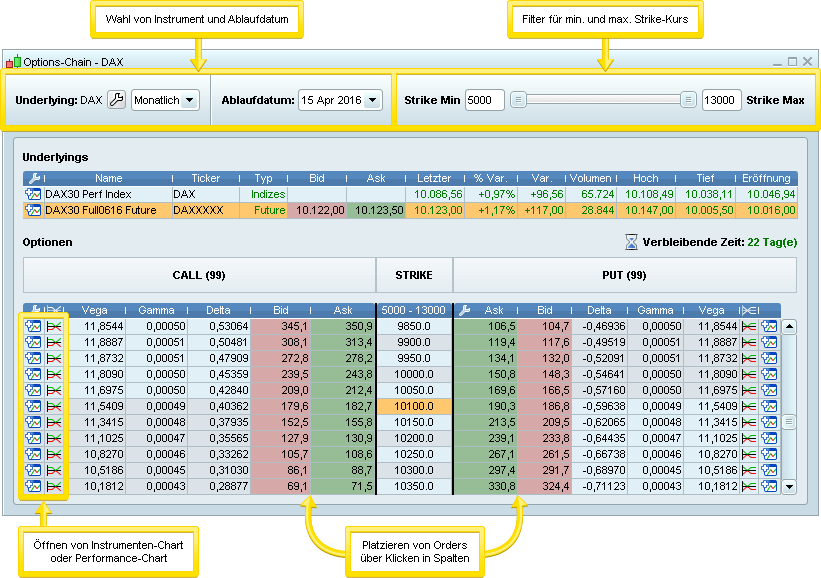Open the chart icon for DAX30 Full0616 Future
Image resolution: width=821 pixels, height=578 pixels.
(33, 210)
